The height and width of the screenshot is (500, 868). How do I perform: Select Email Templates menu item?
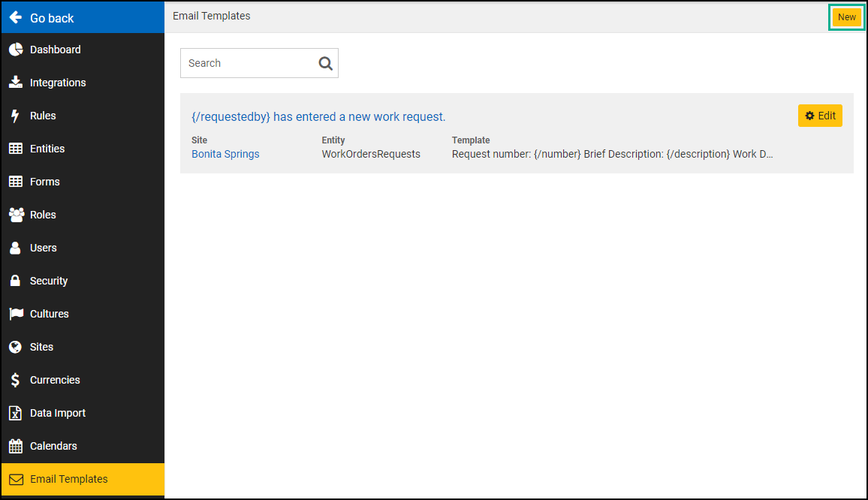coord(83,479)
